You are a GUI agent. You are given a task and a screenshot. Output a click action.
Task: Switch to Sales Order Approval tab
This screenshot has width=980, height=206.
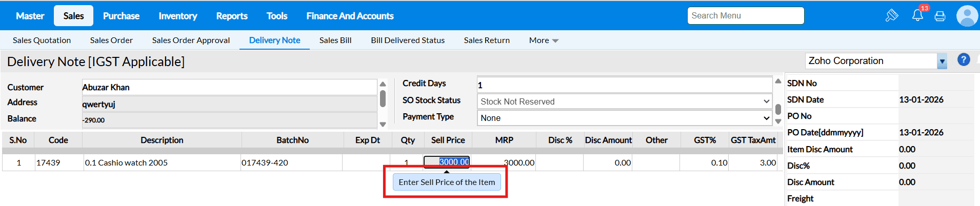[191, 40]
